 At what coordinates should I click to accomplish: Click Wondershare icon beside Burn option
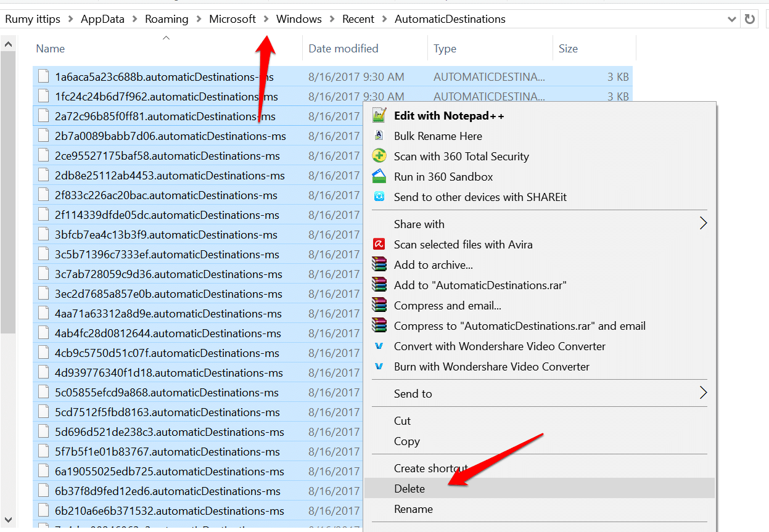coord(379,366)
